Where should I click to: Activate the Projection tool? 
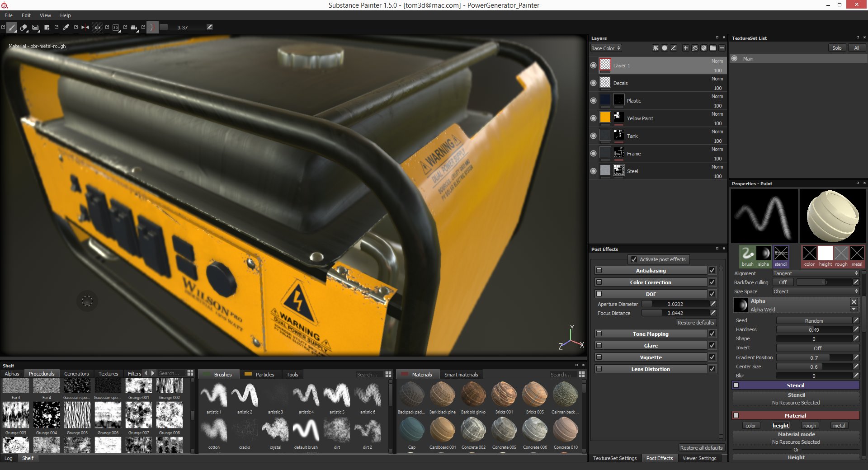pos(36,28)
